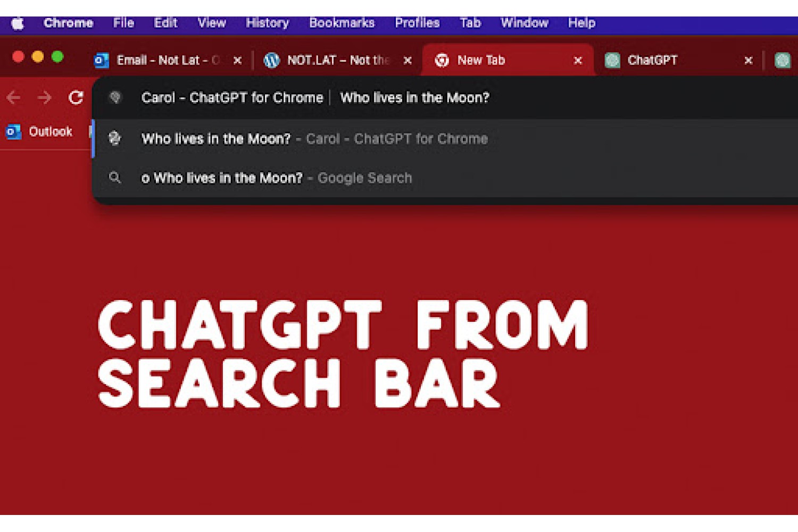Open the Profiles menu
798x532 pixels.
(417, 23)
